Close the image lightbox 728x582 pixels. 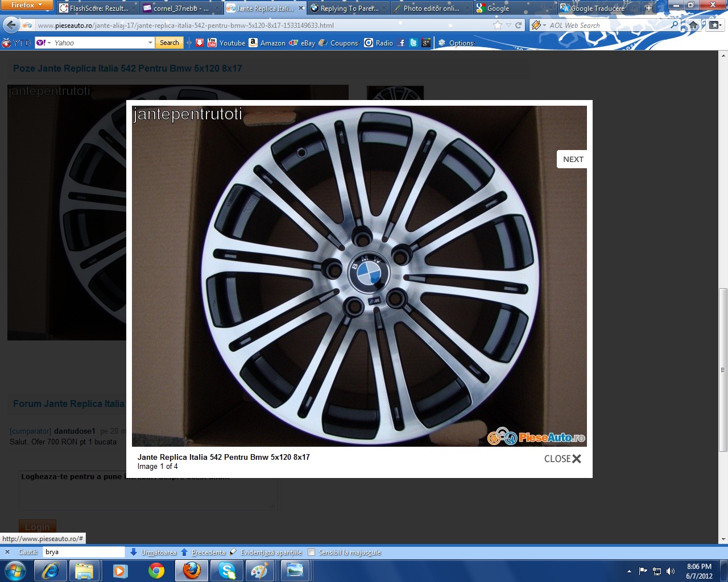click(562, 459)
